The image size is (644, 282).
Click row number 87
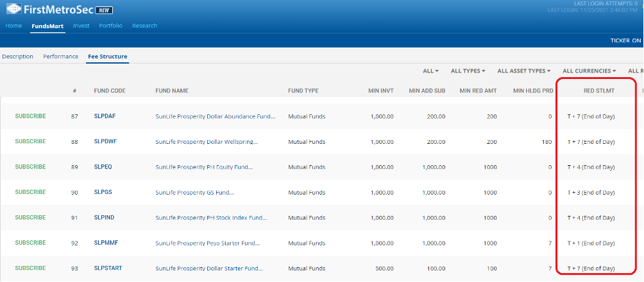pyautogui.click(x=74, y=116)
